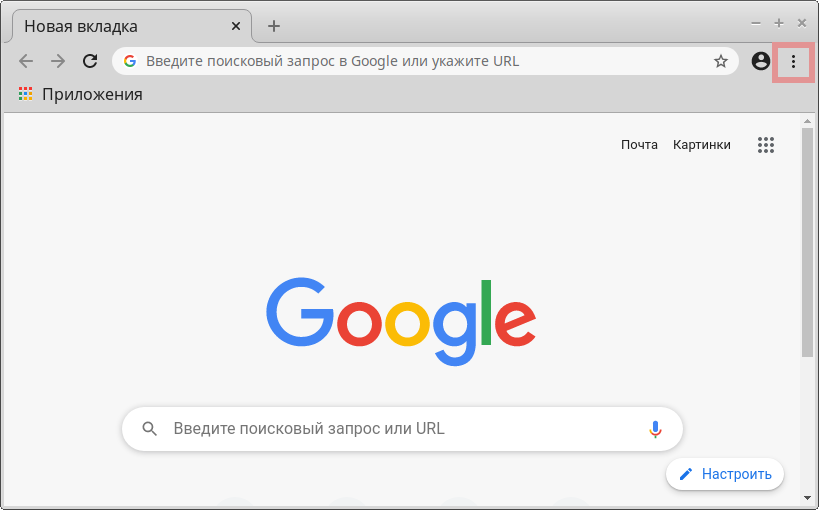Click the Google icon in address bar
Image resolution: width=819 pixels, height=510 pixels.
coord(130,61)
